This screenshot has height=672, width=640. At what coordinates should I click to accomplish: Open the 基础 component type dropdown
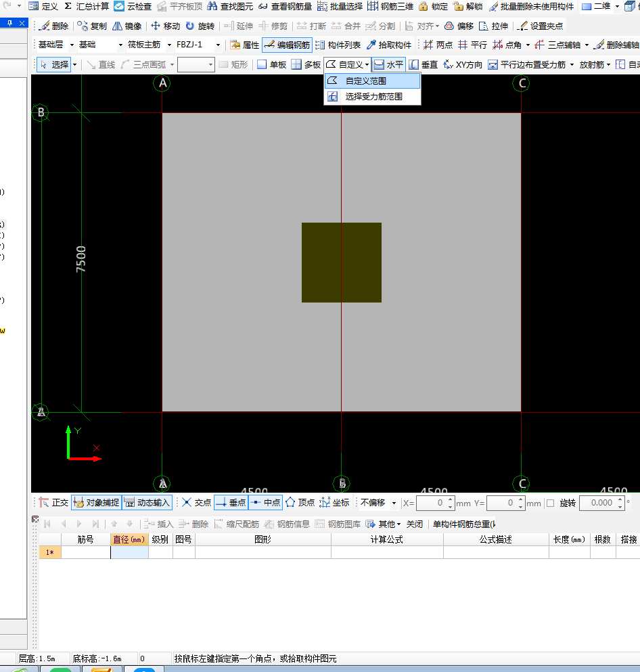[x=120, y=45]
